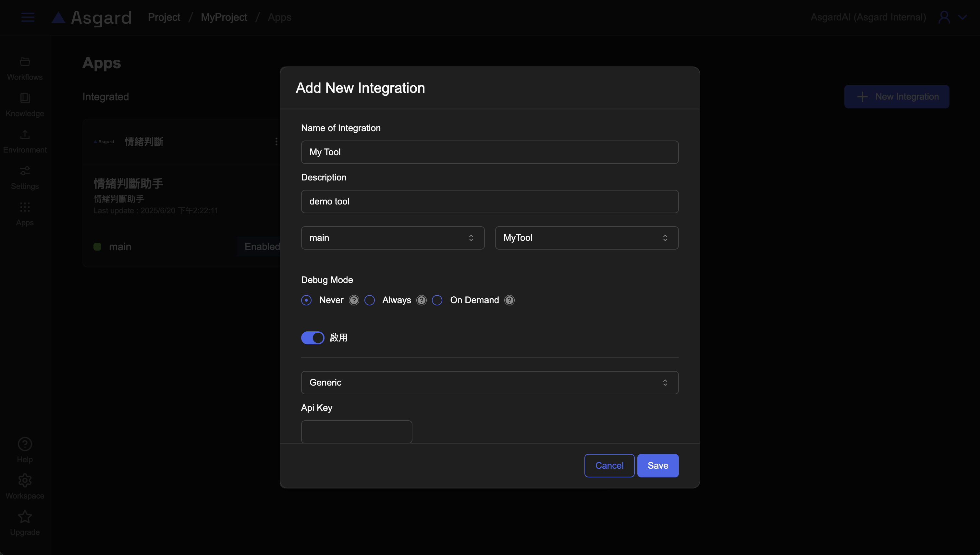Save the new integration
The width and height of the screenshot is (980, 555).
(658, 465)
